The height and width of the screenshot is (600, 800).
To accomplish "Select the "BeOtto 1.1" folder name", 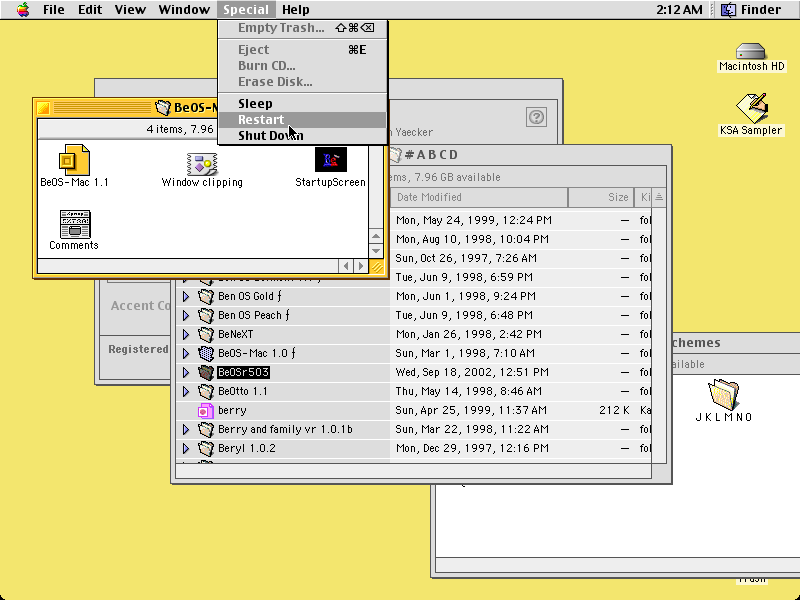I will [x=243, y=391].
